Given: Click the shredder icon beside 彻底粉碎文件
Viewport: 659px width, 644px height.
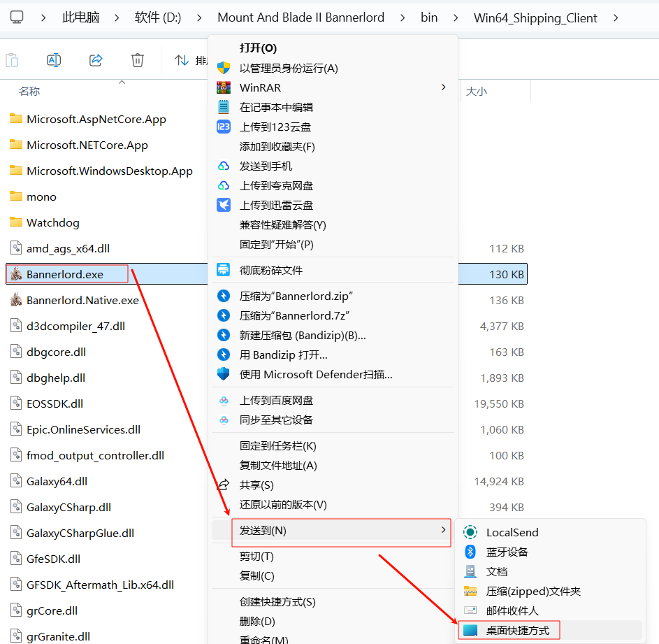Looking at the screenshot, I should [x=224, y=270].
